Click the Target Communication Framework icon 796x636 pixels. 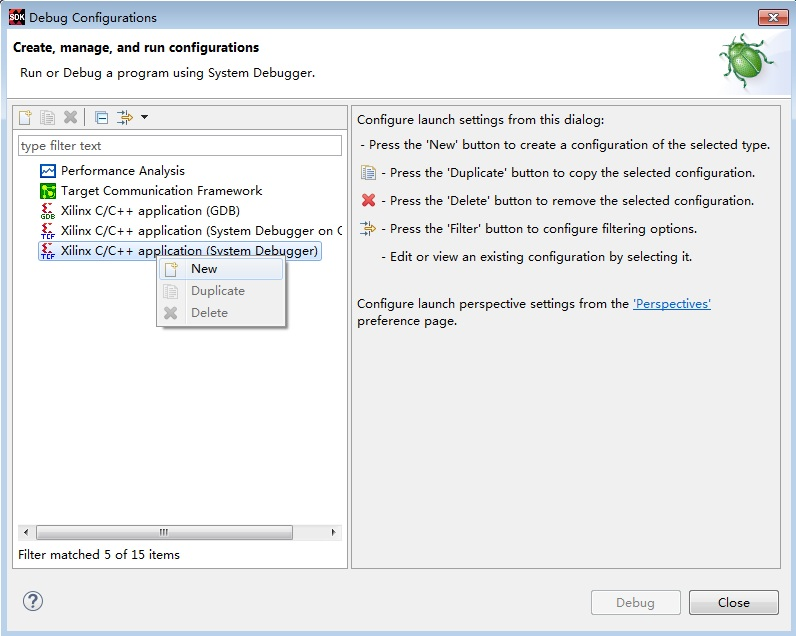(x=48, y=191)
